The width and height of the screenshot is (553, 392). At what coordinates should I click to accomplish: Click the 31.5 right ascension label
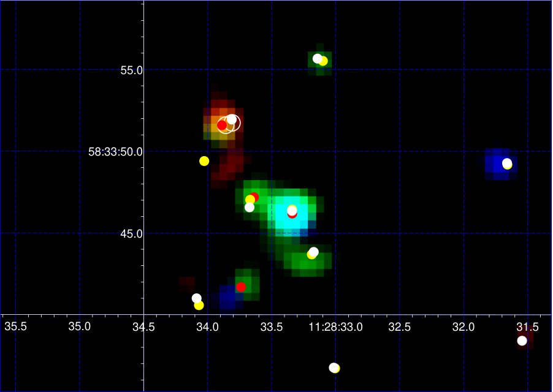coord(528,328)
